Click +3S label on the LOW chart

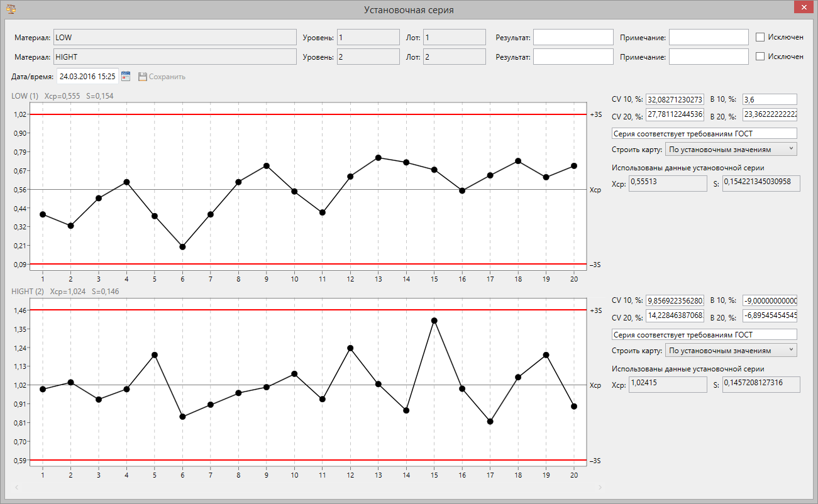[x=596, y=114]
